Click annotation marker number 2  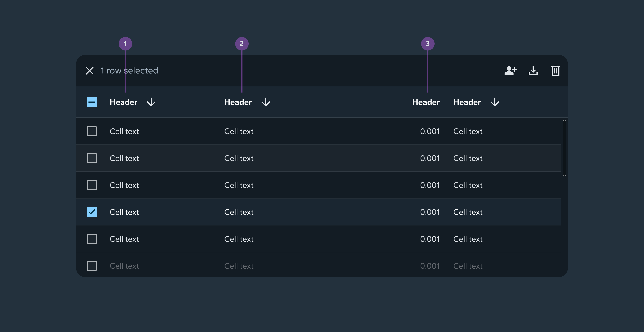(242, 44)
